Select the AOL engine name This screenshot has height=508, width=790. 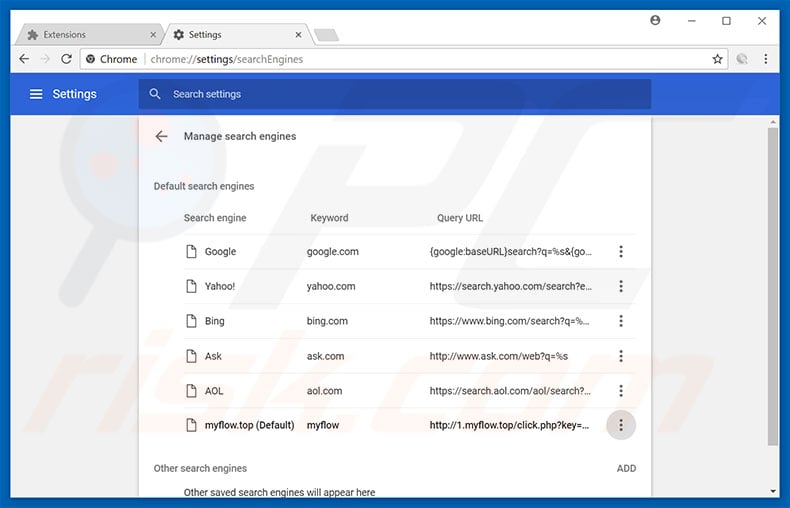click(x=214, y=391)
